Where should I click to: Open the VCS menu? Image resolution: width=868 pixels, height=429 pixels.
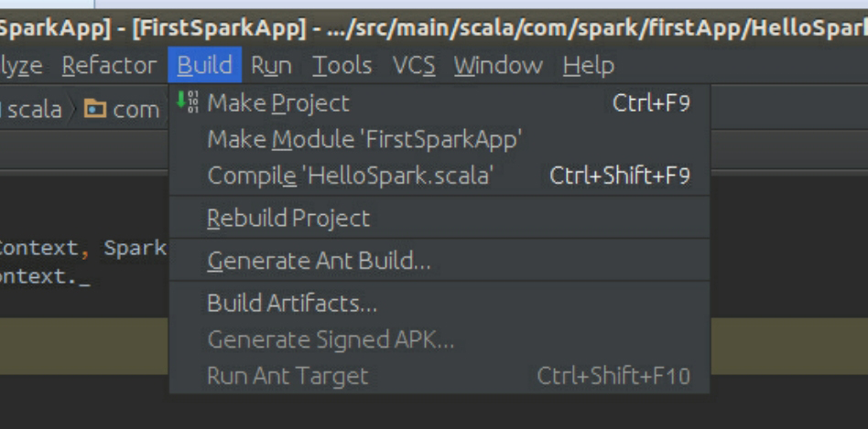[414, 66]
